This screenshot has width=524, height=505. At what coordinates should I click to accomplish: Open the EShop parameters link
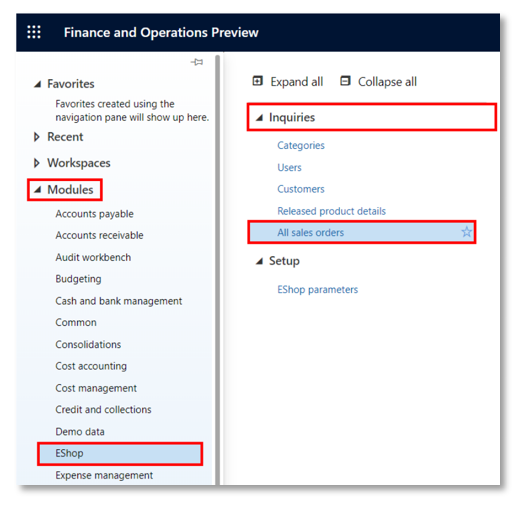tap(317, 289)
